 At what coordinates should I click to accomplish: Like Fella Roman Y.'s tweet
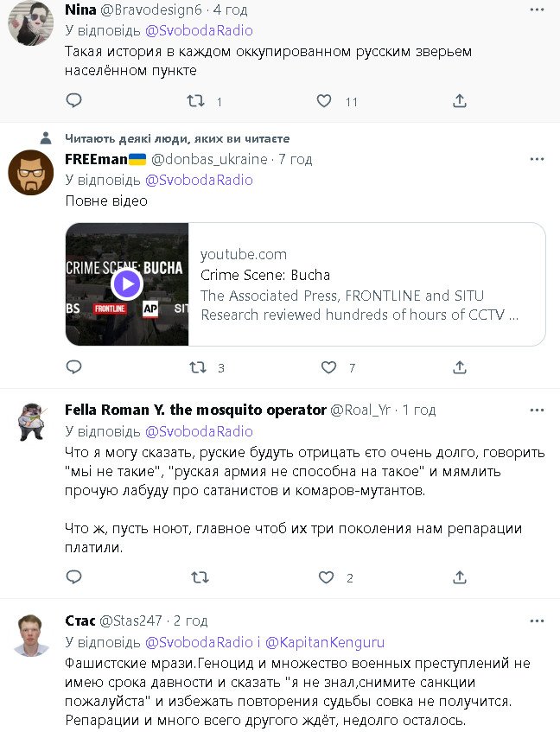click(x=326, y=577)
